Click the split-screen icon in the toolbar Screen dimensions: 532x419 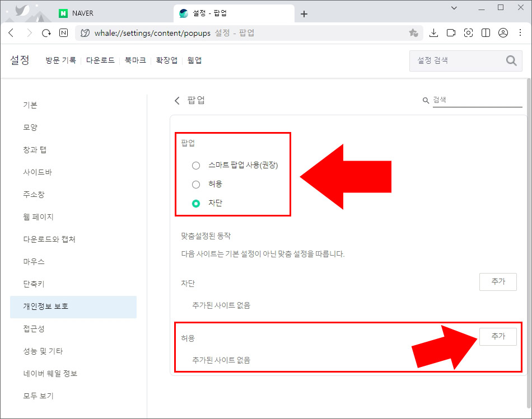(x=486, y=32)
